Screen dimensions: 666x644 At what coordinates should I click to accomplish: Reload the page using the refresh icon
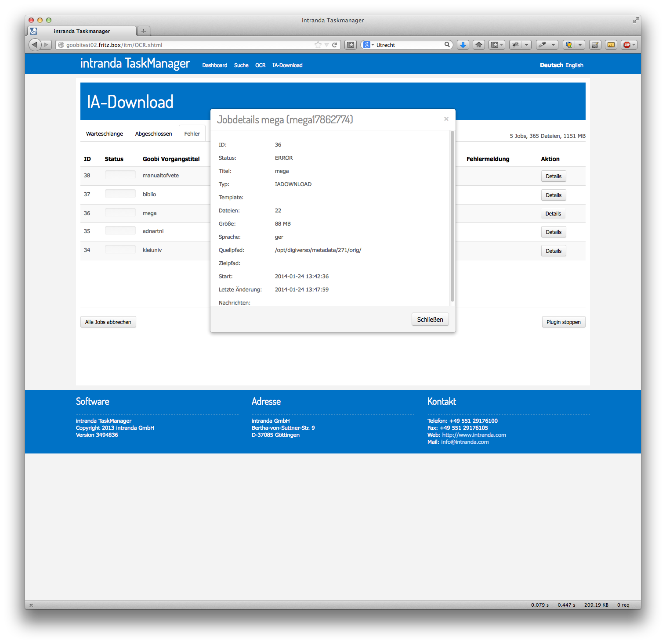[334, 45]
